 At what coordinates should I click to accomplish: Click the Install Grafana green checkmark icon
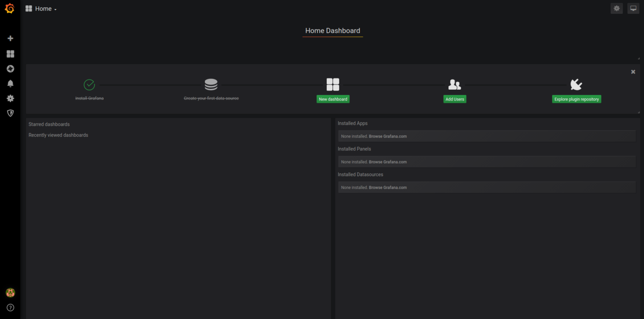click(89, 84)
